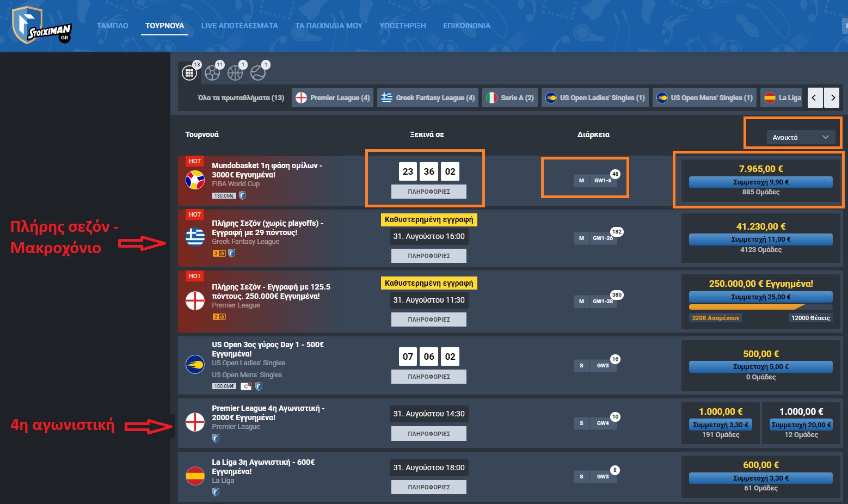This screenshot has height=504, width=848.
Task: Click the Stoiximan logo
Action: (42, 26)
